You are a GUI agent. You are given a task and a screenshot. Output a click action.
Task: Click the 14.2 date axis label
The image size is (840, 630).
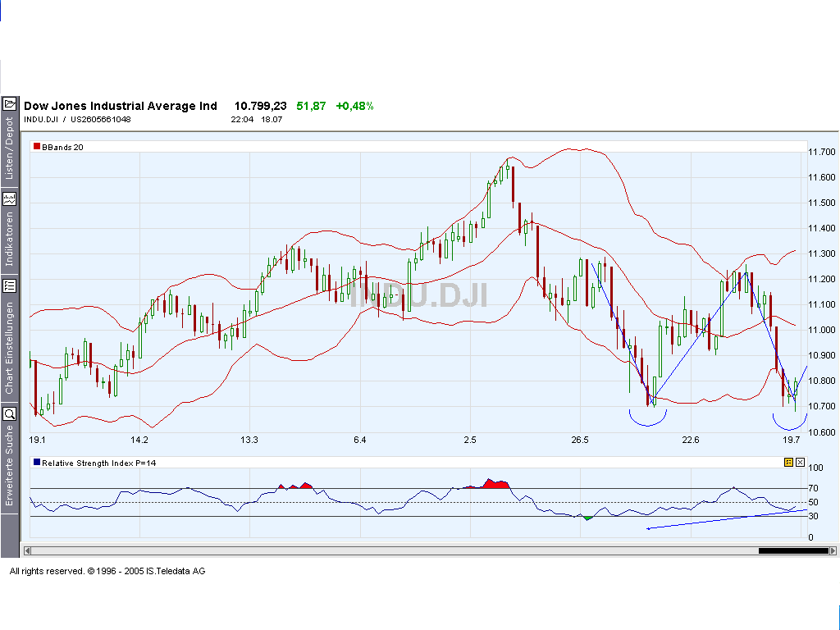pyautogui.click(x=139, y=440)
